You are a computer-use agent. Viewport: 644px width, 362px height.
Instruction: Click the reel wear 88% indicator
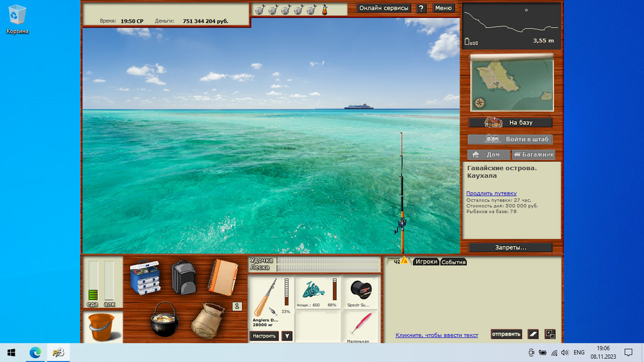[334, 291]
